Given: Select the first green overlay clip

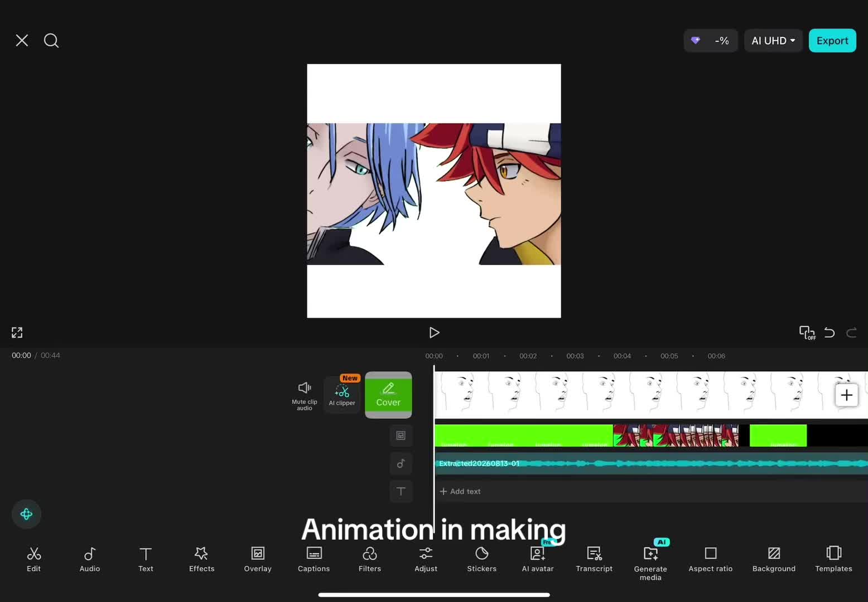Looking at the screenshot, I should [523, 435].
